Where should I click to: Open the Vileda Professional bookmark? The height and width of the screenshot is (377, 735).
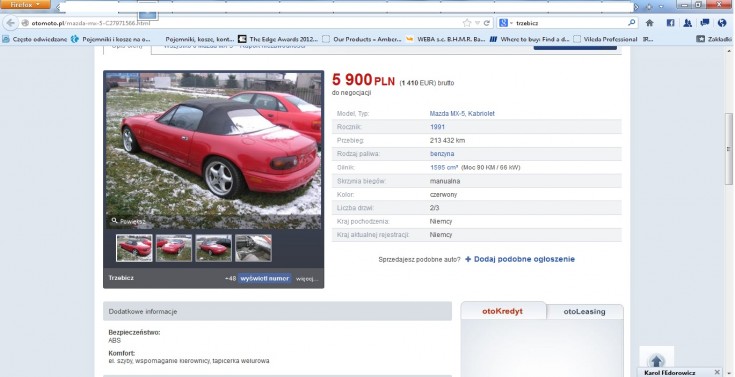606,39
